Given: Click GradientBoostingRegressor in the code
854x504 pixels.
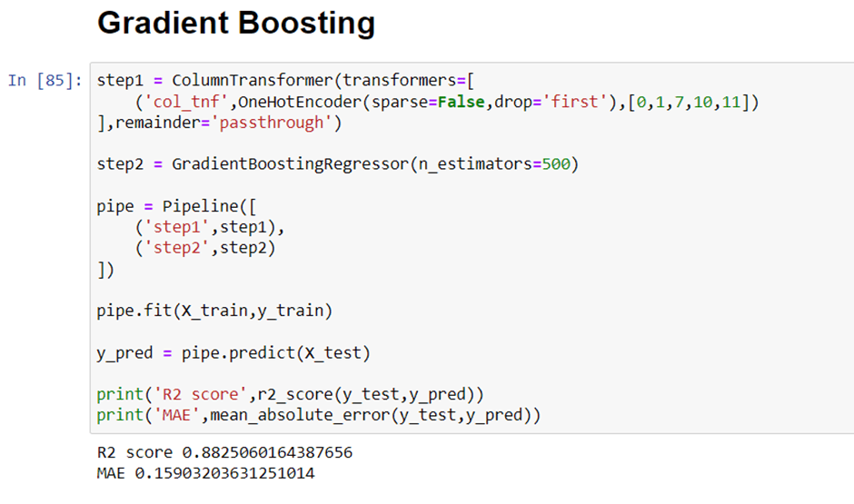Looking at the screenshot, I should [290, 164].
